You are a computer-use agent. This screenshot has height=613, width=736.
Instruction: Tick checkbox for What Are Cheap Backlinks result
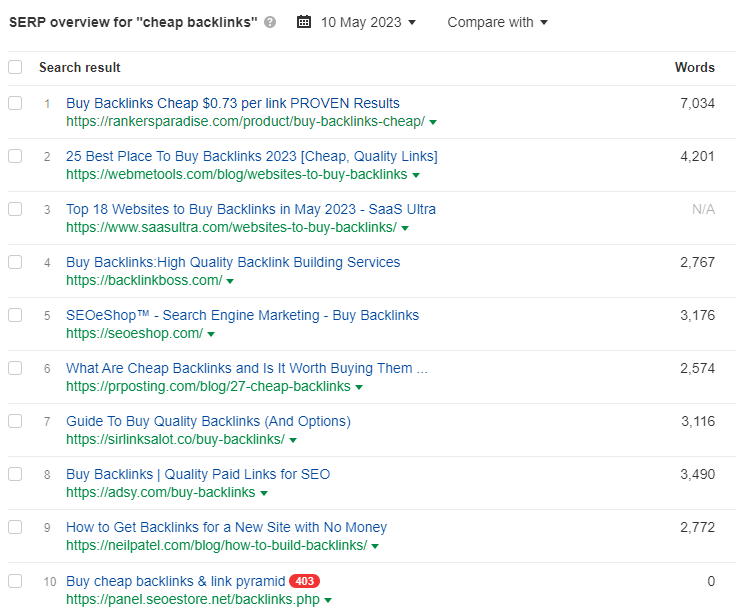(x=15, y=368)
